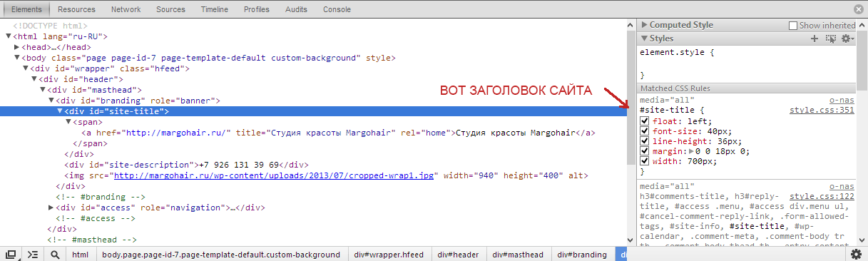Toggle dock-to-window icon in status bar
Image resolution: width=868 pixels, height=261 pixels.
coord(11,254)
